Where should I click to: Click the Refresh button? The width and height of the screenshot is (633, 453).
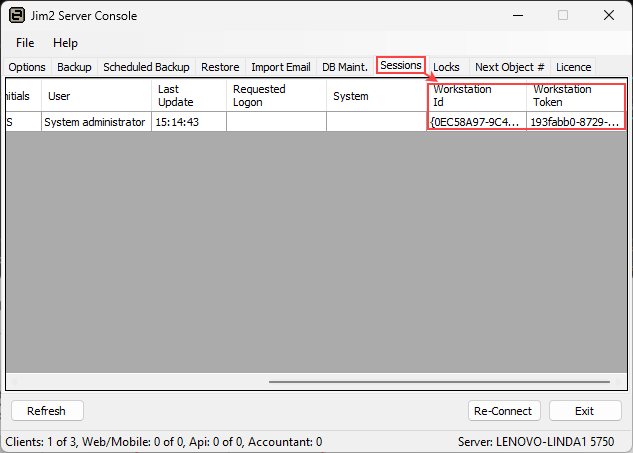(x=47, y=411)
